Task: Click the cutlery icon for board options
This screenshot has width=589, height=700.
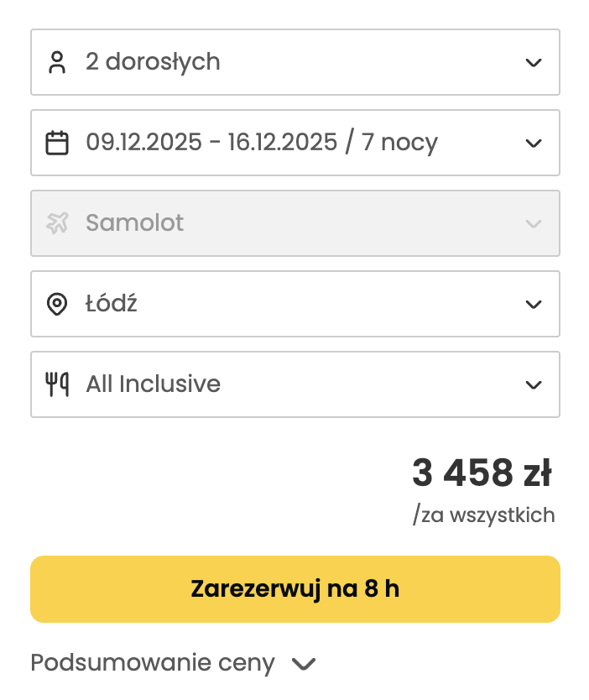Action: [x=57, y=384]
